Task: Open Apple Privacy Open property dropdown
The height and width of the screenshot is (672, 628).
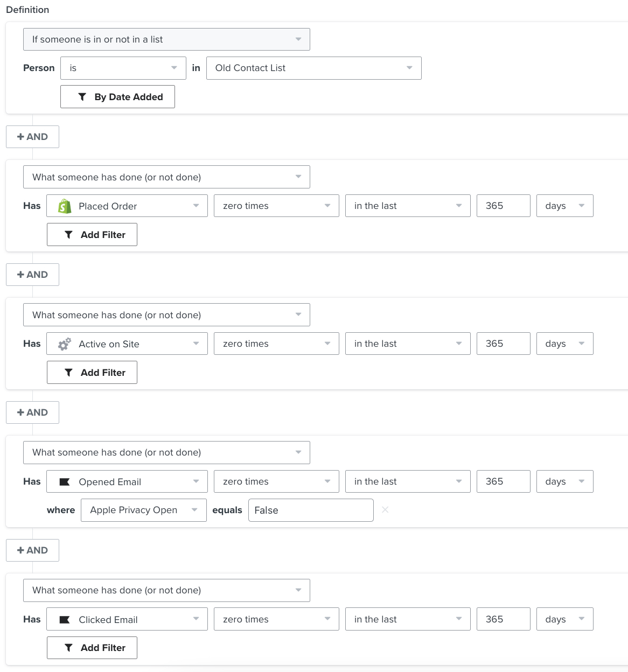Action: coord(143,510)
